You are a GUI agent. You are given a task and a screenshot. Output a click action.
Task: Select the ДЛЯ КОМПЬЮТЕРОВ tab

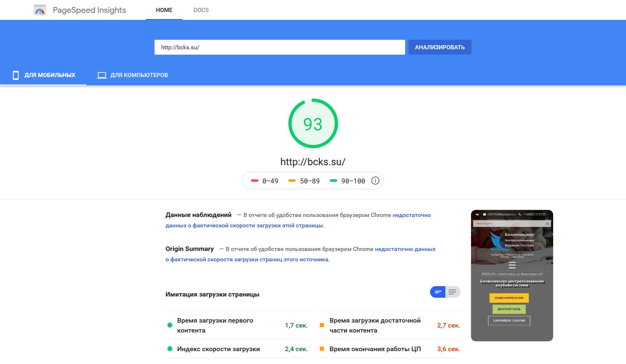(x=133, y=75)
